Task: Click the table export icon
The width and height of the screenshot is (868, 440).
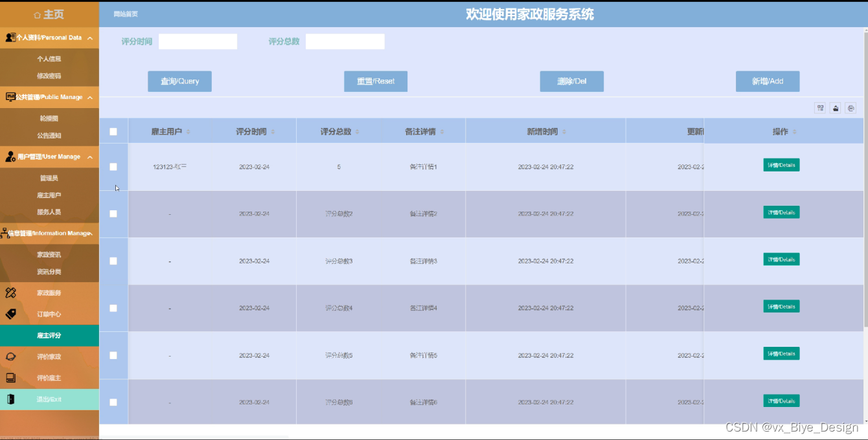Action: tap(836, 108)
